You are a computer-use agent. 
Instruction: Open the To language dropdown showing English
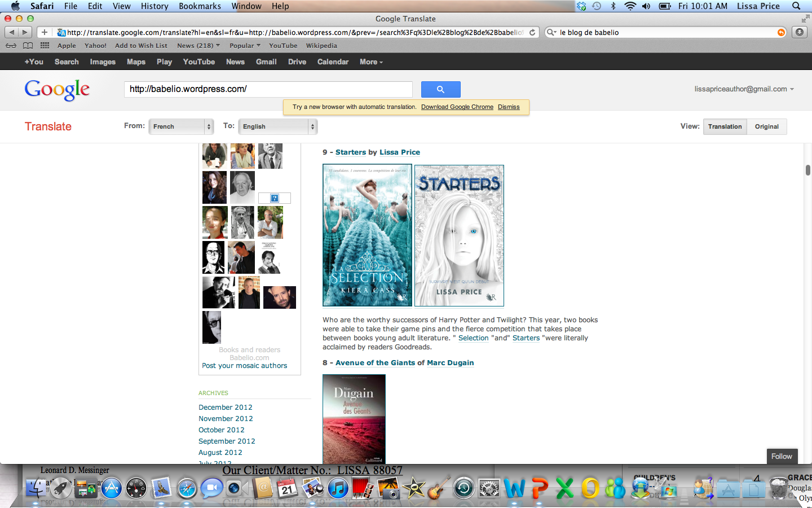[278, 126]
